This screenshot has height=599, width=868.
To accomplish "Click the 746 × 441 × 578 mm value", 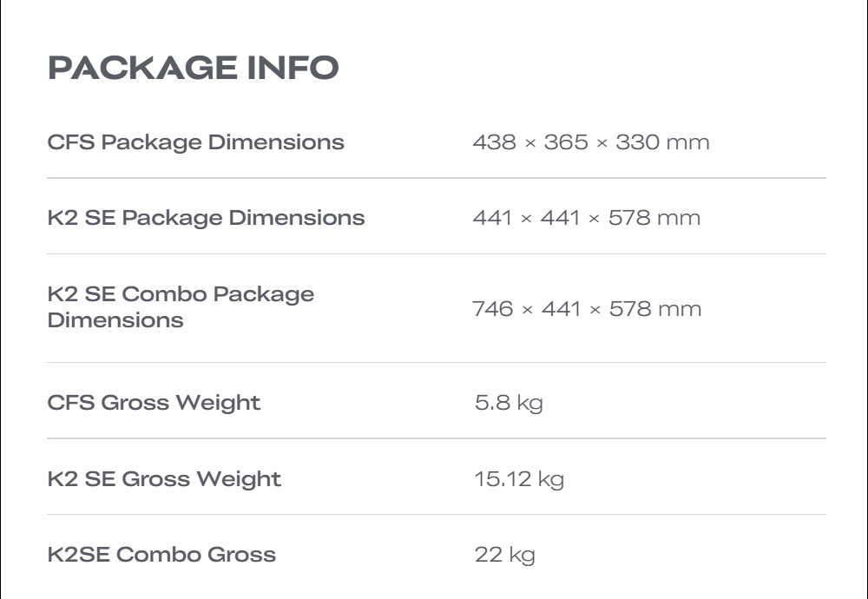I will pyautogui.click(x=586, y=309).
